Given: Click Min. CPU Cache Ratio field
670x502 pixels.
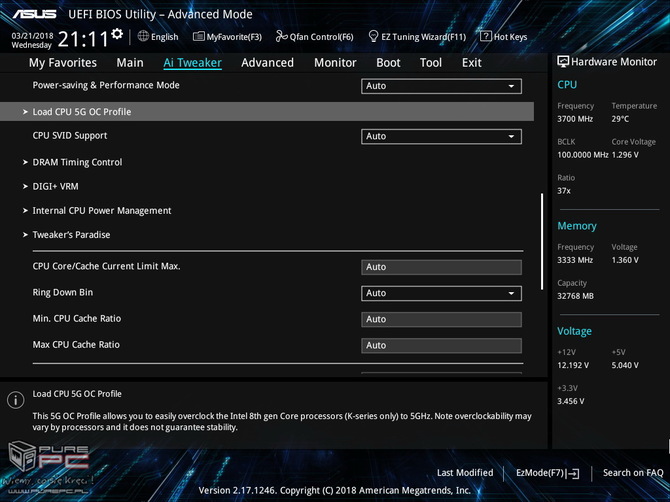Looking at the screenshot, I should tap(441, 319).
